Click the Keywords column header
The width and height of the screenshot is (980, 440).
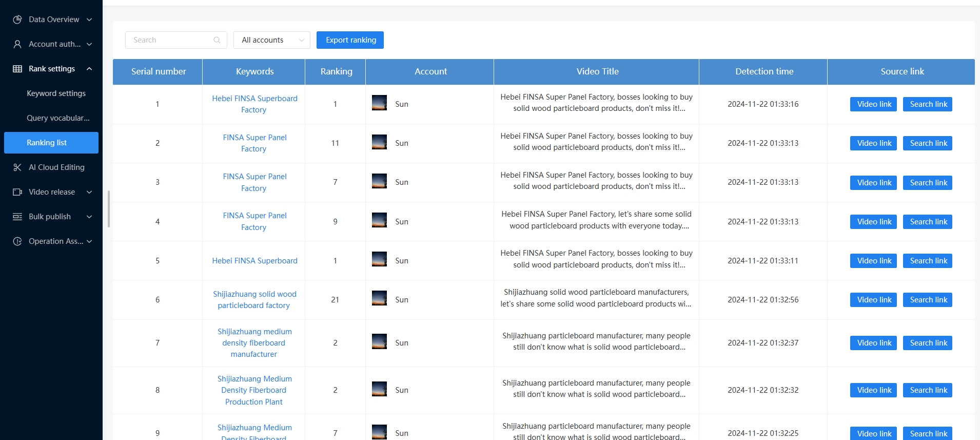[x=254, y=71]
